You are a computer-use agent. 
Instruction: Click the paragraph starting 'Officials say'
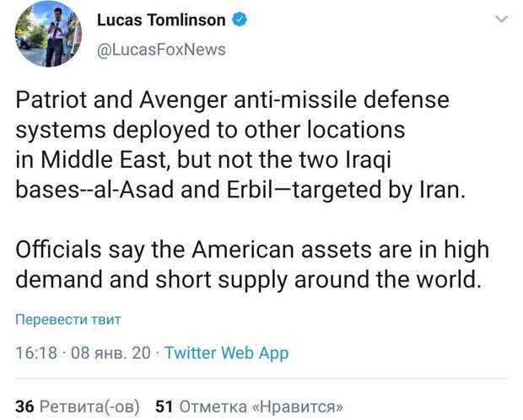coord(252,264)
